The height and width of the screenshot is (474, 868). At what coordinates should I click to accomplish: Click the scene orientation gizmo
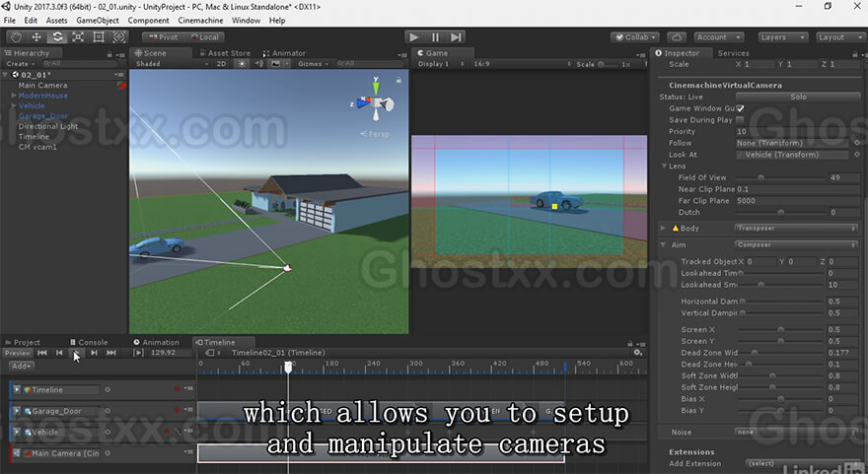pos(376,102)
